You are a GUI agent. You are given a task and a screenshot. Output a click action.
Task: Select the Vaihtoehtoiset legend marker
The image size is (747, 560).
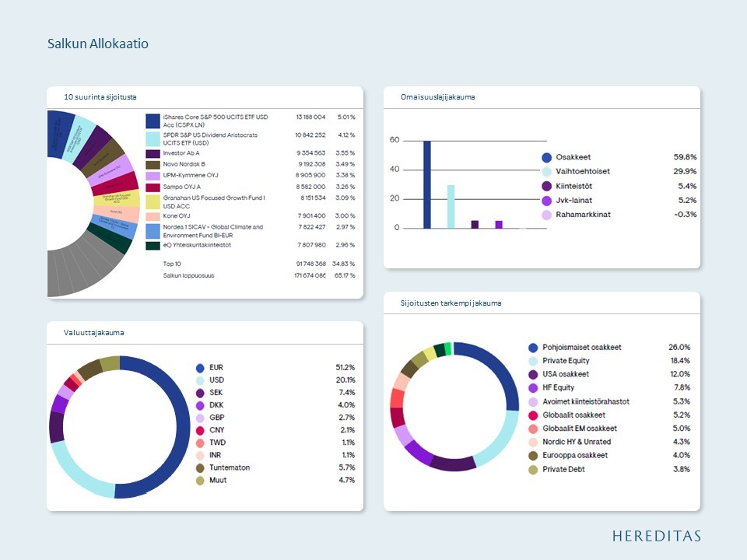[x=547, y=172]
